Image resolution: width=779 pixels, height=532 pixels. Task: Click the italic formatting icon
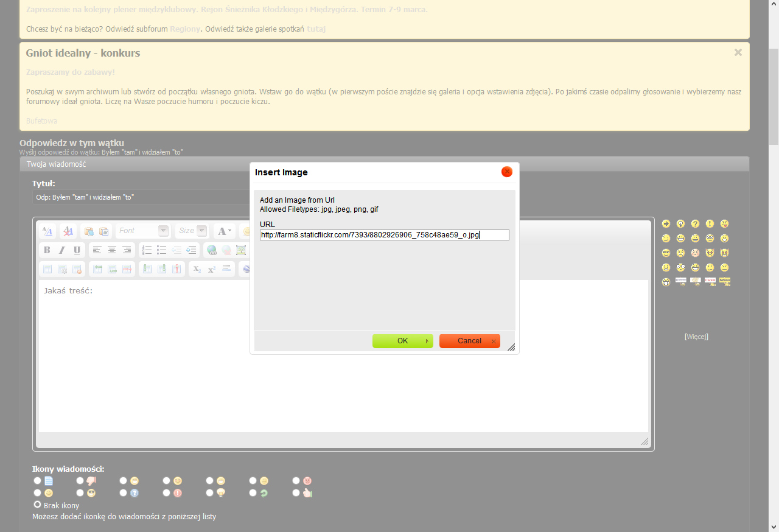62,250
